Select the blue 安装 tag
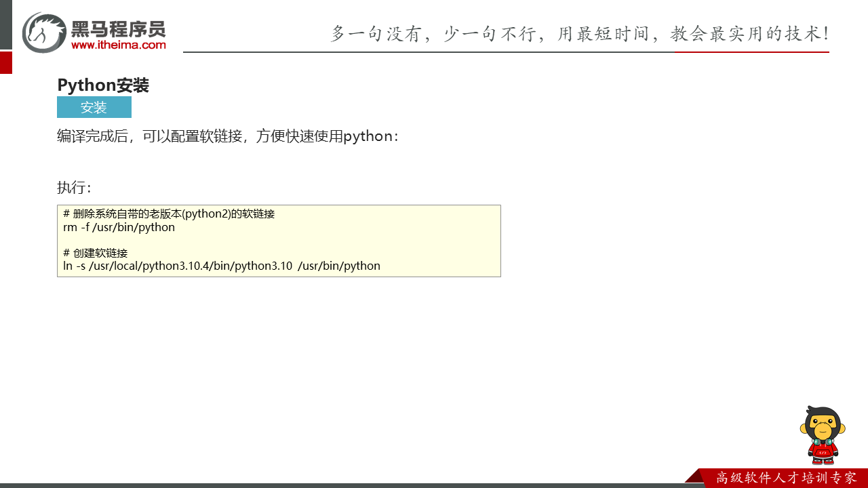Viewport: 868px width, 488px height. tap(94, 107)
